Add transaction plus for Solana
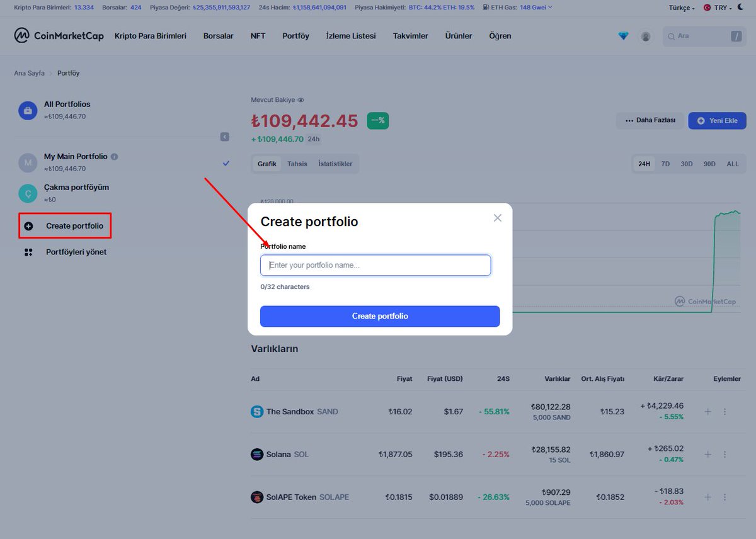This screenshot has width=756, height=539. point(707,454)
